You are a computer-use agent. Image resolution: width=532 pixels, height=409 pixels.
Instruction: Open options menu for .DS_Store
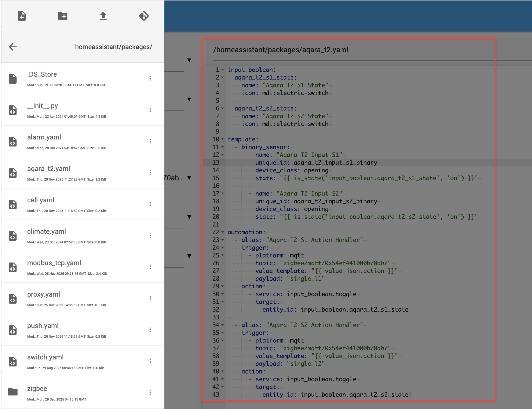tap(150, 78)
